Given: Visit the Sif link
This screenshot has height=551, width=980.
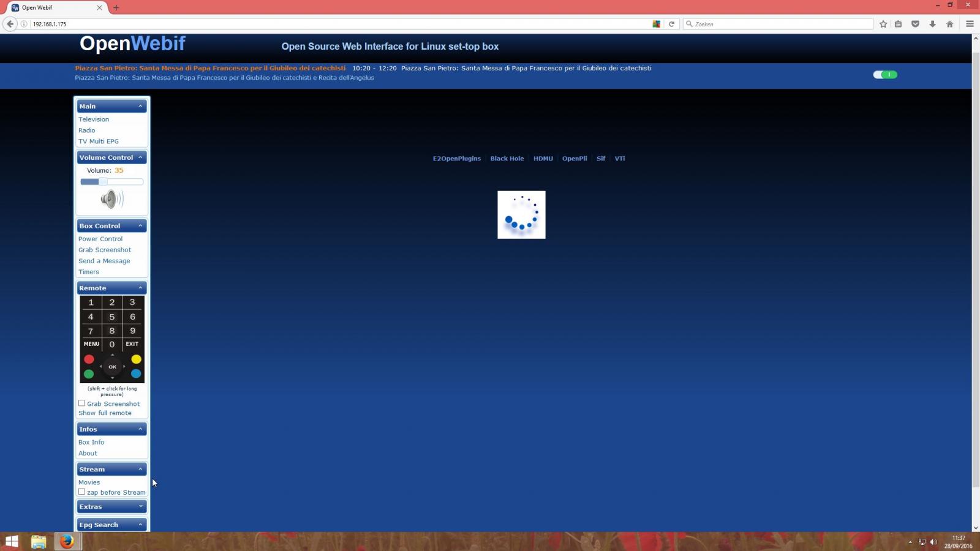Looking at the screenshot, I should [x=601, y=159].
